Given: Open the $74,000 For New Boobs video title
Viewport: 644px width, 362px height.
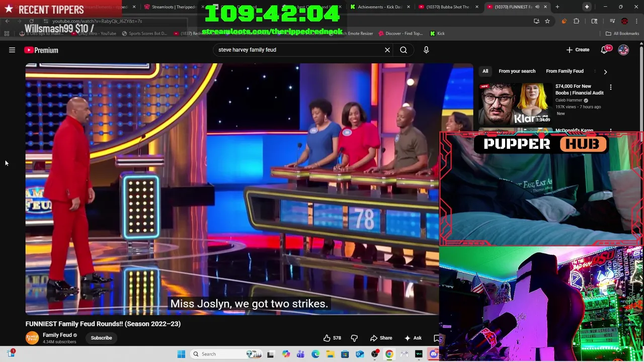Looking at the screenshot, I should point(580,89).
